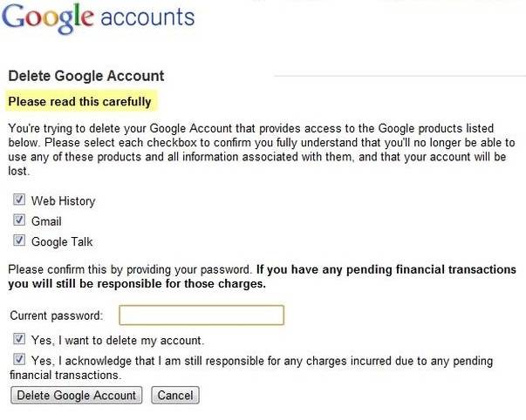526x420 pixels.
Task: Click the bold pending financial transactions warning
Action: point(262,276)
